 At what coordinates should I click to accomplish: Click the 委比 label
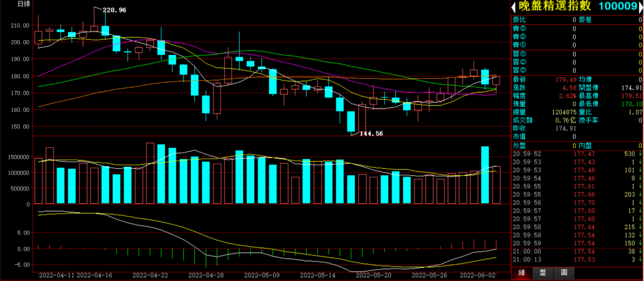click(519, 19)
